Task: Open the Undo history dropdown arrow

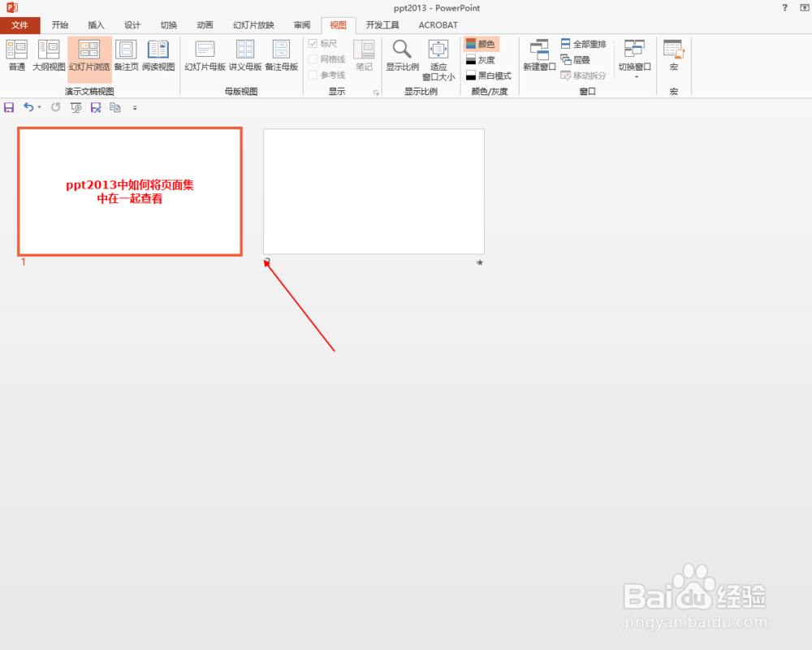Action: pos(39,107)
